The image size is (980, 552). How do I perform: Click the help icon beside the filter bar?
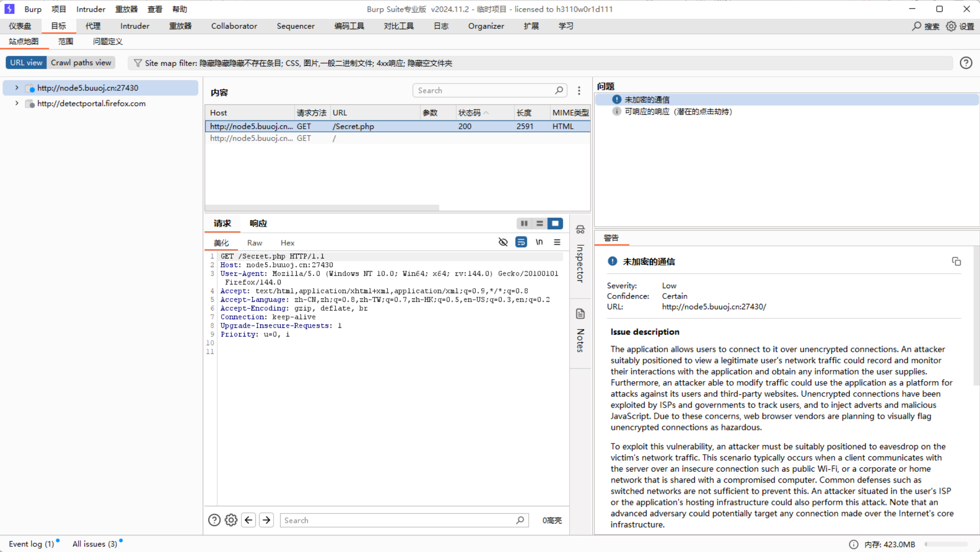[966, 63]
